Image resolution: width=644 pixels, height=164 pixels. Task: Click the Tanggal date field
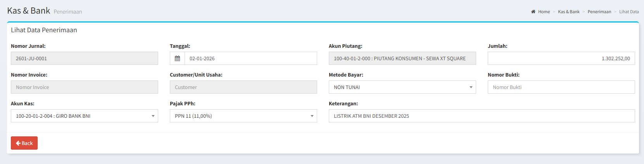[x=250, y=58]
